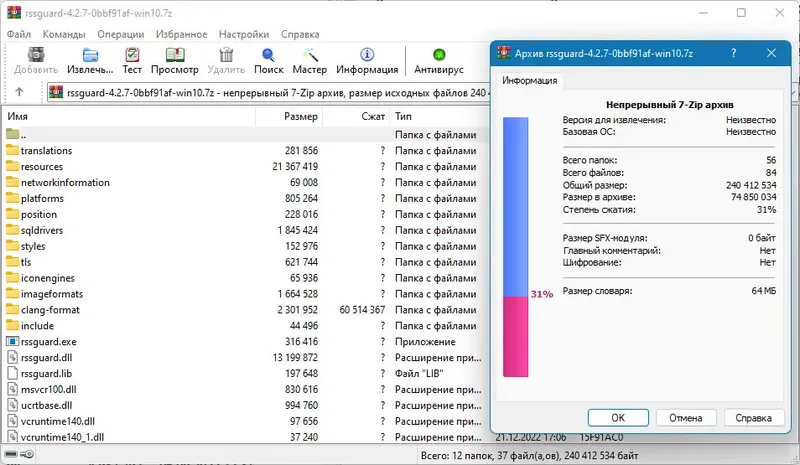The height and width of the screenshot is (465, 800).
Task: Sort by the Тип column header
Action: 439,116
